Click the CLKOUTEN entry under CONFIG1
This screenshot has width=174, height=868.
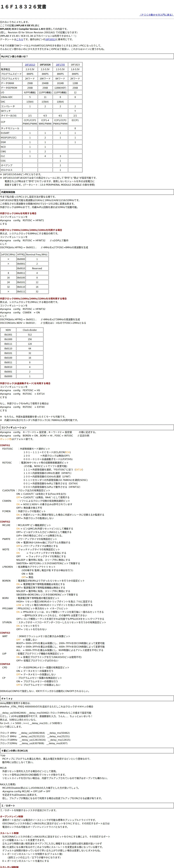[8, 491]
